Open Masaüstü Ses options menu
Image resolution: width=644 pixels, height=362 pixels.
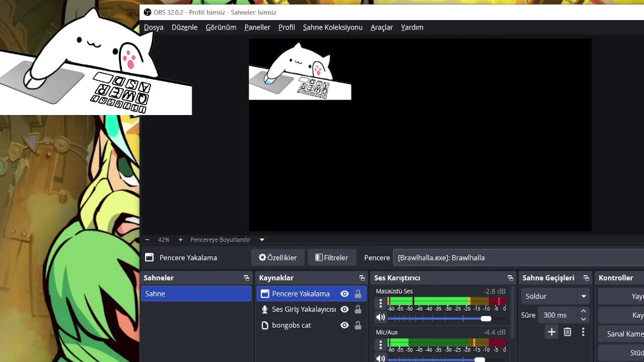point(381,303)
